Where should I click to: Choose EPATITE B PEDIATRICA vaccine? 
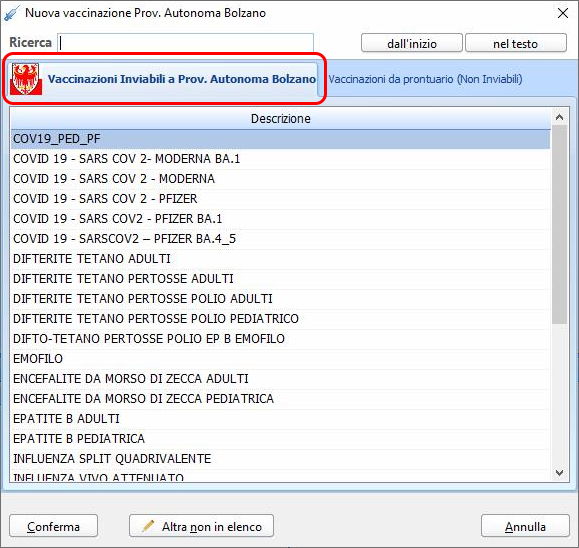click(x=280, y=439)
